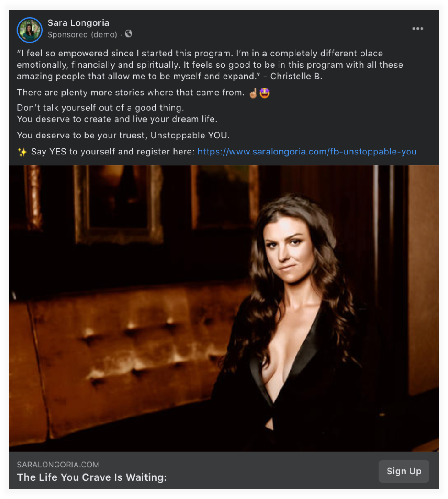Open the post options three-dots menu

click(x=417, y=29)
